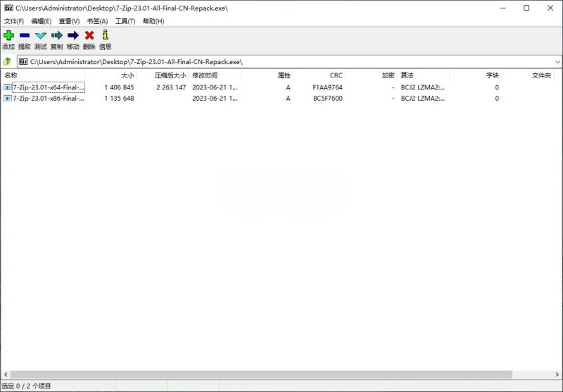Sort by 算法 column header
This screenshot has height=392, width=563.
click(x=424, y=75)
